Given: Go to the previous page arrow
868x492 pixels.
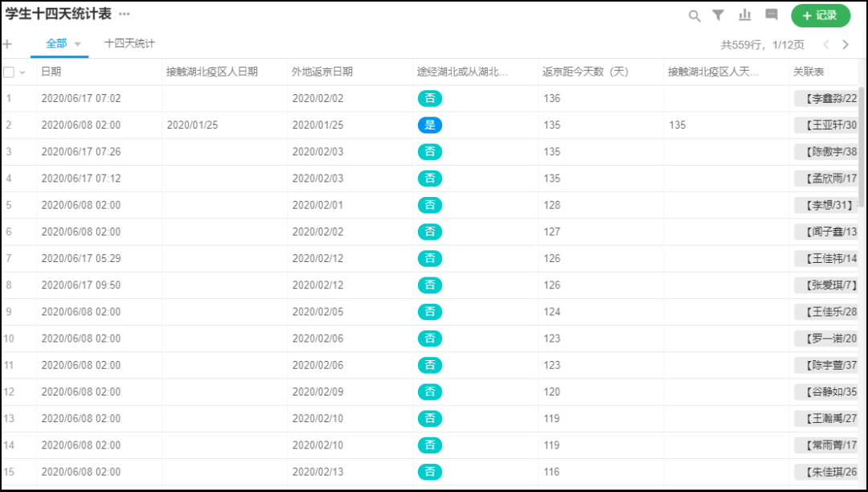Looking at the screenshot, I should click(825, 45).
